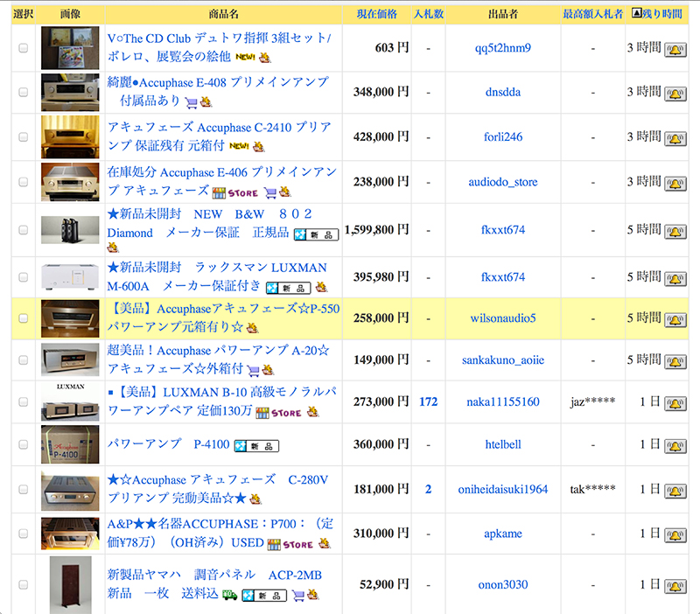The width and height of the screenshot is (700, 614).
Task: Tick checkbox for Accuphase C-280V item
Action: 24,490
